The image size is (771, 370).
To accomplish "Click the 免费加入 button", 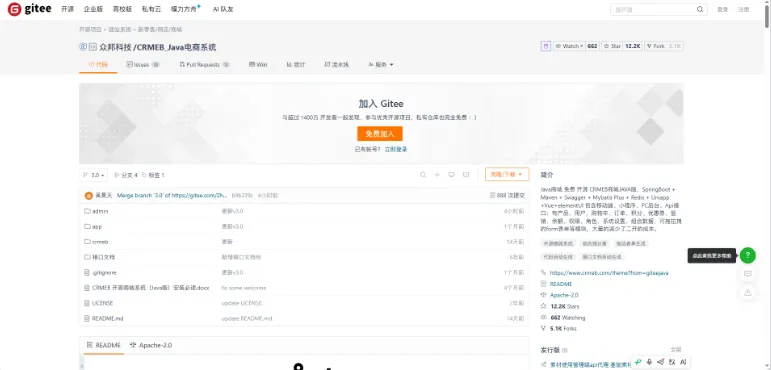I will pos(380,133).
